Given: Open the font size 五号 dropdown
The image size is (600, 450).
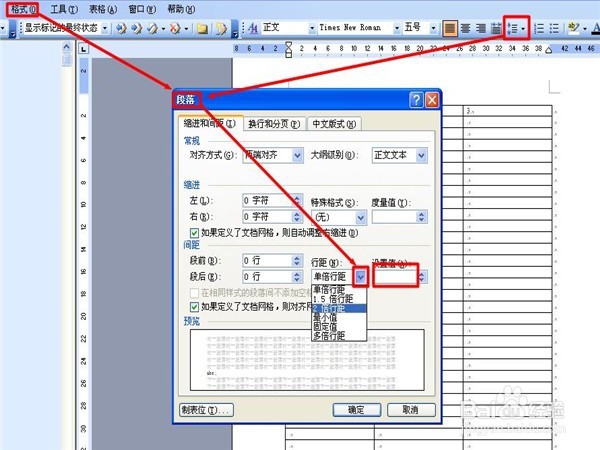Looking at the screenshot, I should point(433,28).
